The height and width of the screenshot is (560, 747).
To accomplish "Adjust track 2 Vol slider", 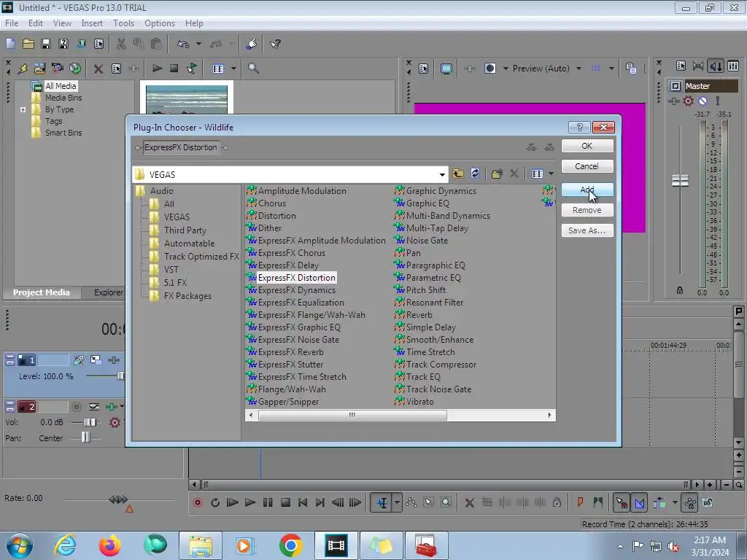I will (90, 422).
